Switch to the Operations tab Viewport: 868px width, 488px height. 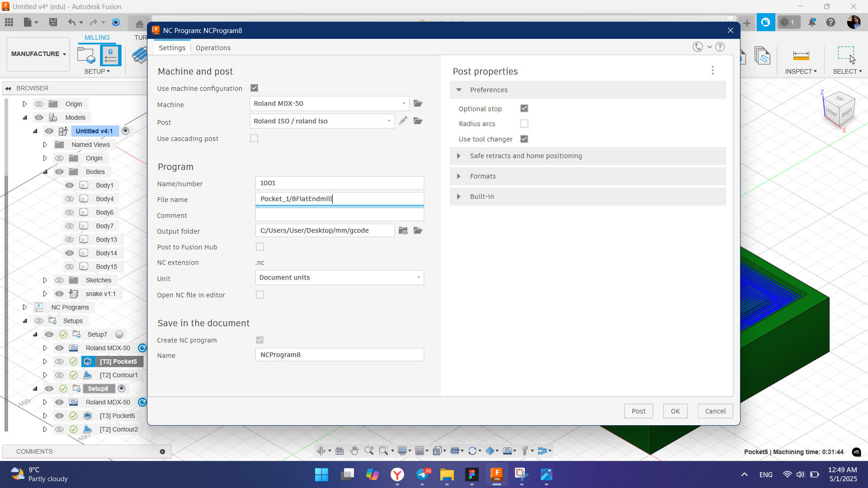[213, 48]
